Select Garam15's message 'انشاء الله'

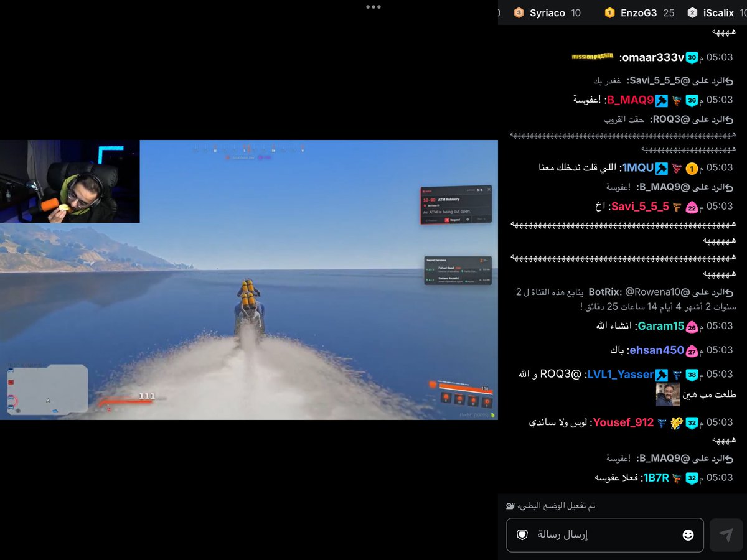pos(613,326)
